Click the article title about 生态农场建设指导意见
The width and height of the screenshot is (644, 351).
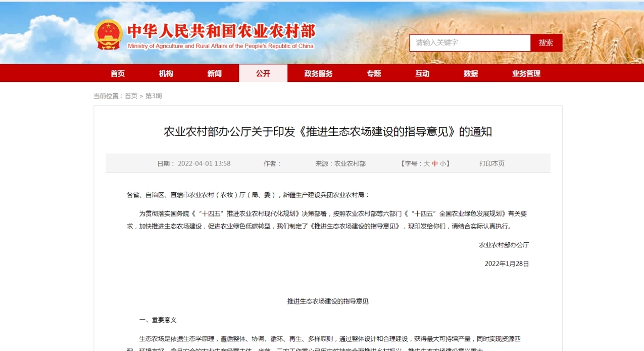click(x=327, y=133)
